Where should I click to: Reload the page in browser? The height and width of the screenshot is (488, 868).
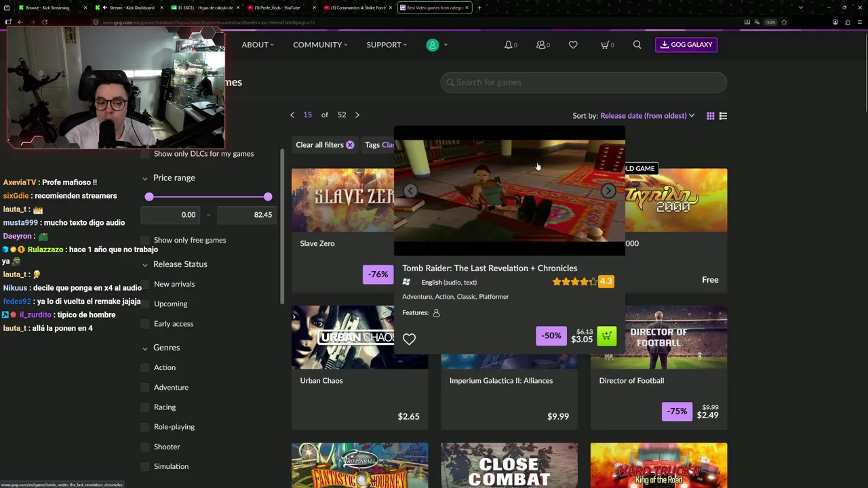(45, 22)
